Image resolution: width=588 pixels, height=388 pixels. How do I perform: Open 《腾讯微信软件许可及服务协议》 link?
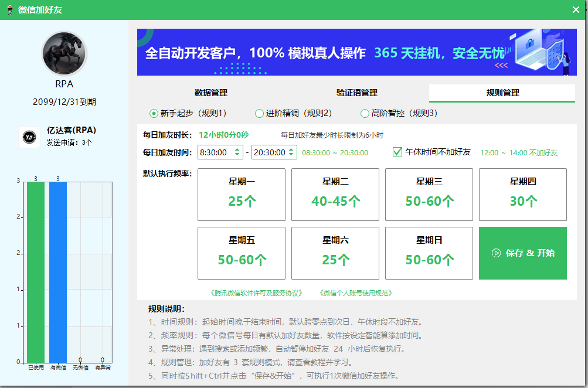pos(257,293)
